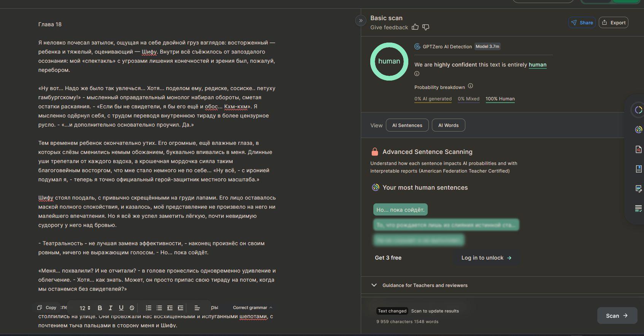644x336 pixels.
Task: Select the 100% Human breakdown tab
Action: pyautogui.click(x=500, y=99)
